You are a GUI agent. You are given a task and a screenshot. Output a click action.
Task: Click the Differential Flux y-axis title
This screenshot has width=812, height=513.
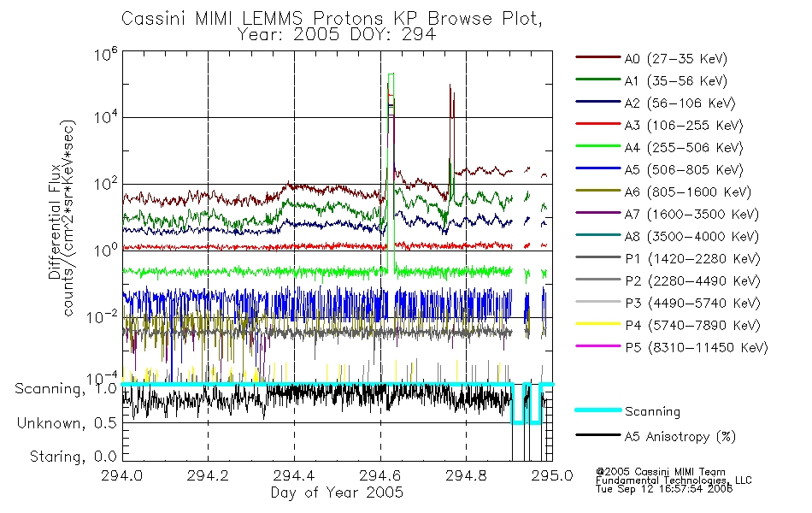[55, 221]
